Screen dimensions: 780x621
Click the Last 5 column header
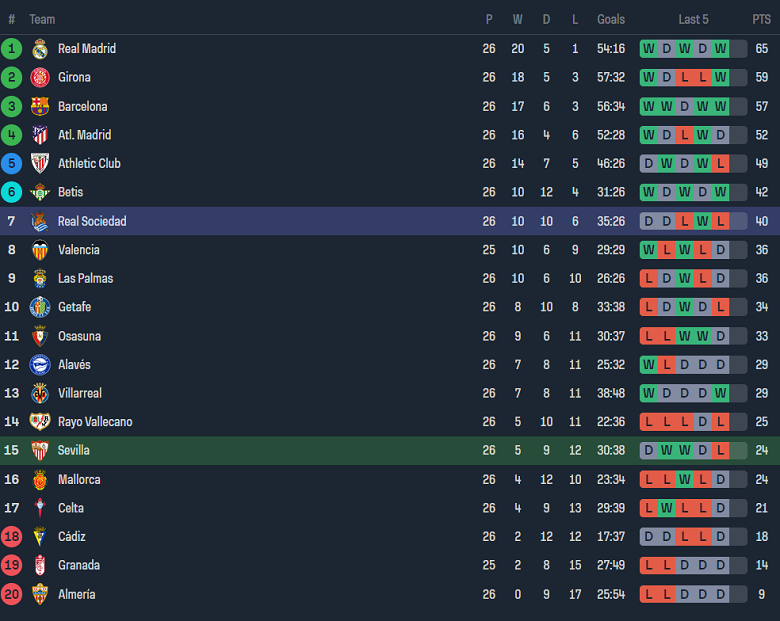[x=693, y=19]
